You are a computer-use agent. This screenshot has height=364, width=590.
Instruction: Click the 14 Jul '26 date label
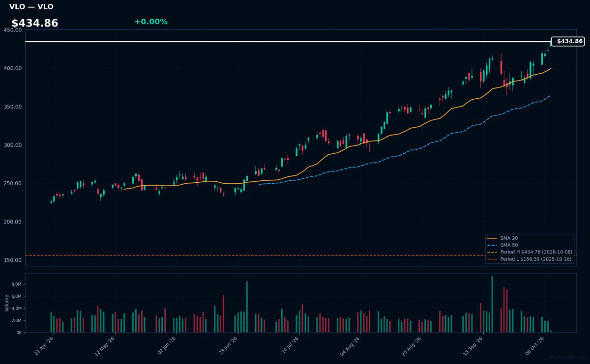[x=290, y=346]
